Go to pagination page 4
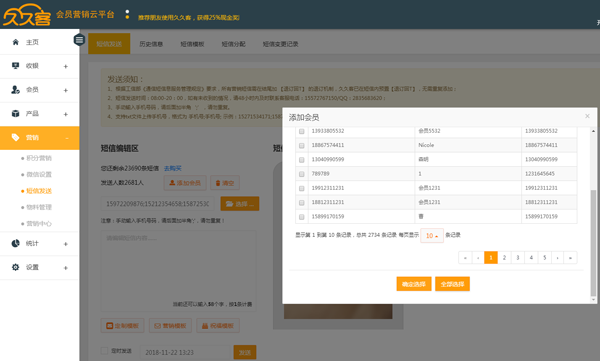Image resolution: width=600 pixels, height=361 pixels. (x=531, y=257)
